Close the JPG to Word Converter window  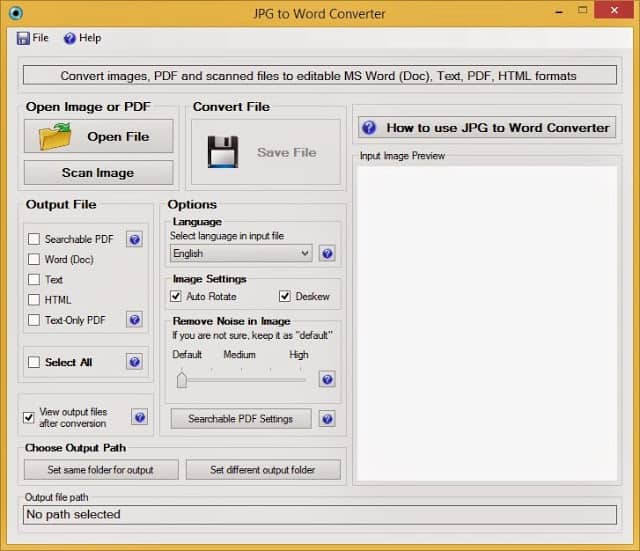point(614,10)
